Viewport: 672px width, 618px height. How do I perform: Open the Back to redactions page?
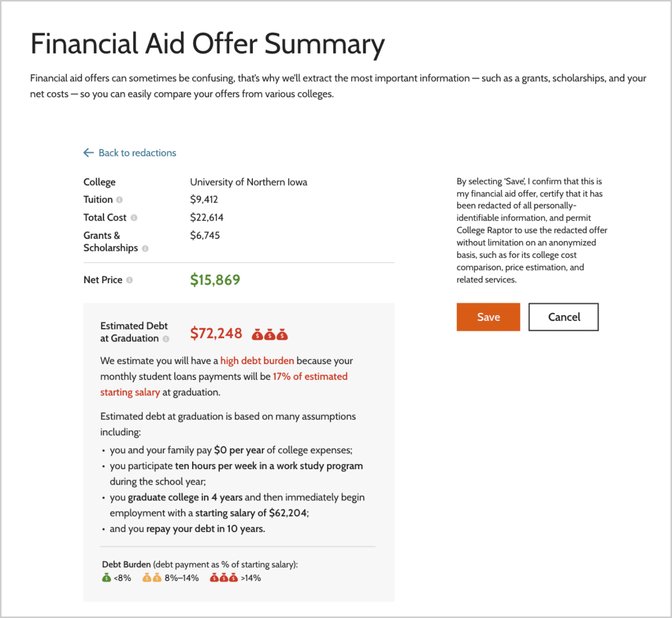point(137,153)
